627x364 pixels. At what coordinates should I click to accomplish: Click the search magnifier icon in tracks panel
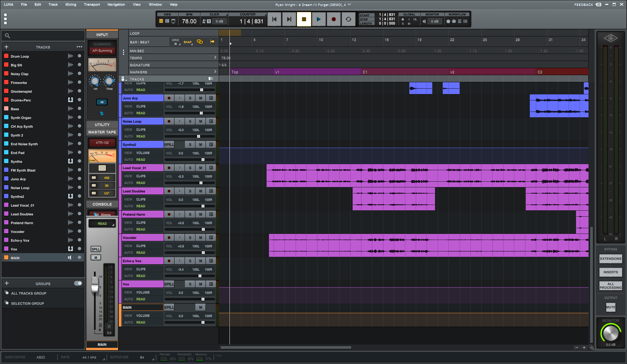[x=7, y=36]
